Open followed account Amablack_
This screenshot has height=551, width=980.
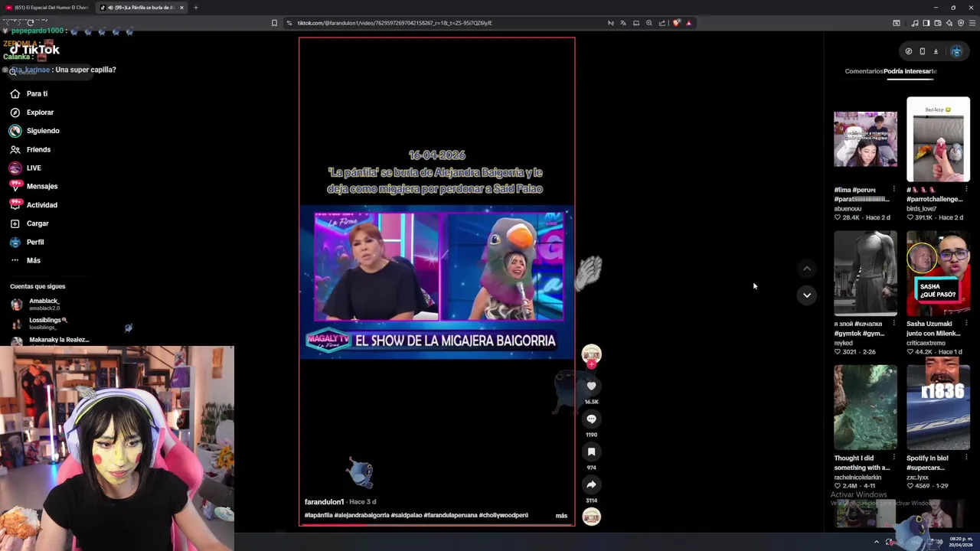(x=43, y=305)
